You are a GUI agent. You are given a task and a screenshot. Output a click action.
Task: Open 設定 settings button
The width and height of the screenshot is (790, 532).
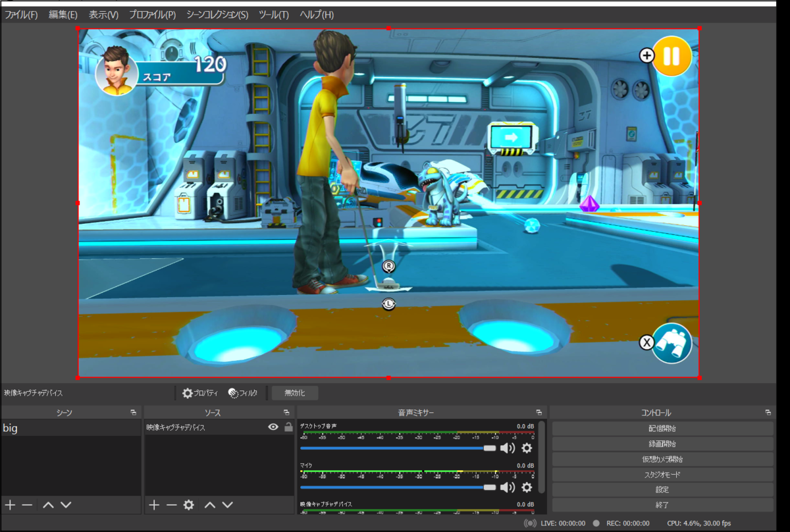(663, 490)
